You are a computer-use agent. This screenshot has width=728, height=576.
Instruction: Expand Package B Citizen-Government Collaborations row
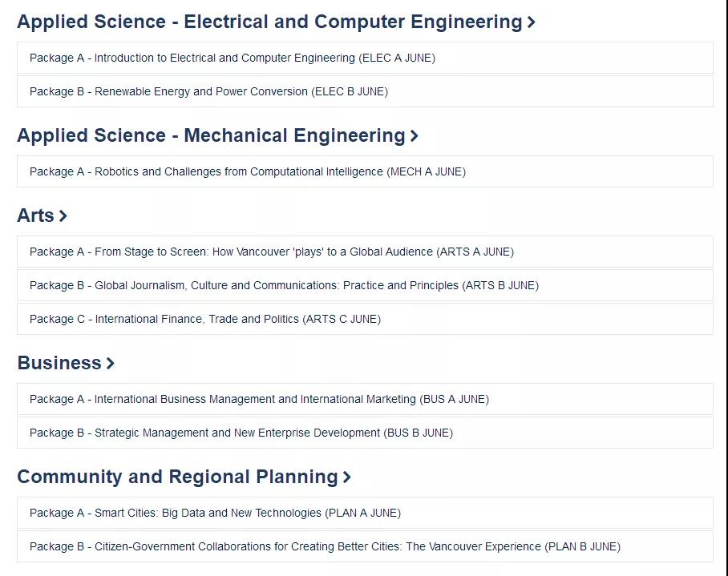click(x=365, y=546)
